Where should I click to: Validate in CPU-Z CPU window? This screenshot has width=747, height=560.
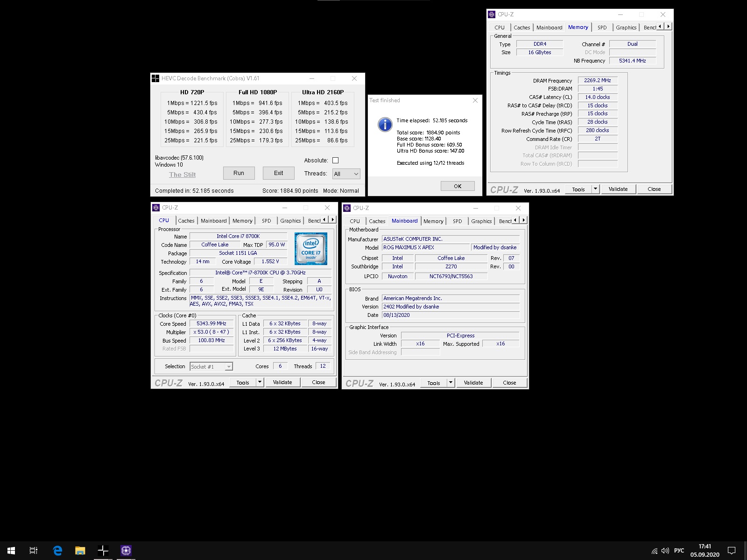click(x=282, y=382)
